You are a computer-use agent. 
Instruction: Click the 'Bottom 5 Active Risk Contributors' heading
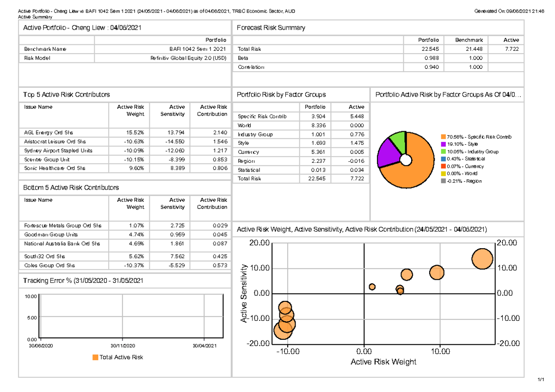(71, 188)
